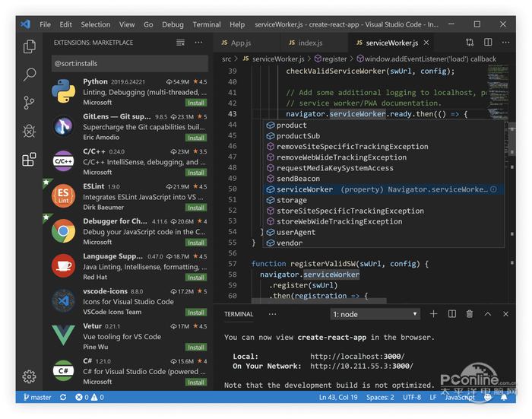Image resolution: width=532 pixels, height=419 pixels.
Task: Click Install button for Vetur extension
Action: [x=196, y=348]
